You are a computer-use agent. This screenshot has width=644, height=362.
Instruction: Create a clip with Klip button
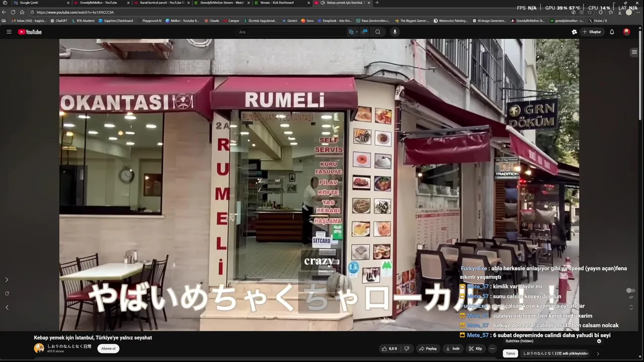pos(475,348)
